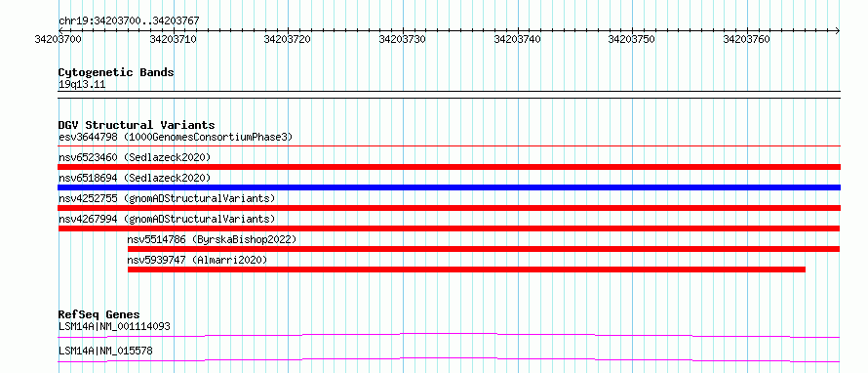Screen dimensions: 868x373
Task: Click ruler position 34203730
Action: tap(403, 40)
